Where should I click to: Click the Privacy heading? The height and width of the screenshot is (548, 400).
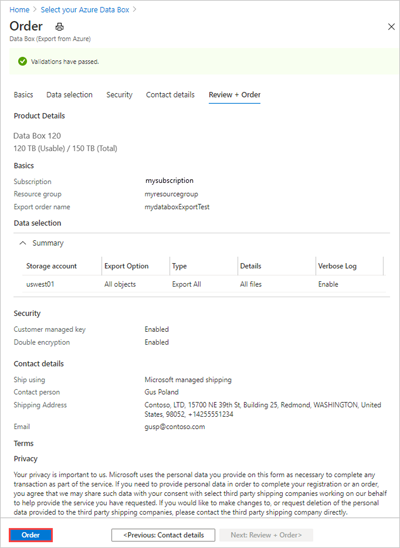(x=26, y=459)
